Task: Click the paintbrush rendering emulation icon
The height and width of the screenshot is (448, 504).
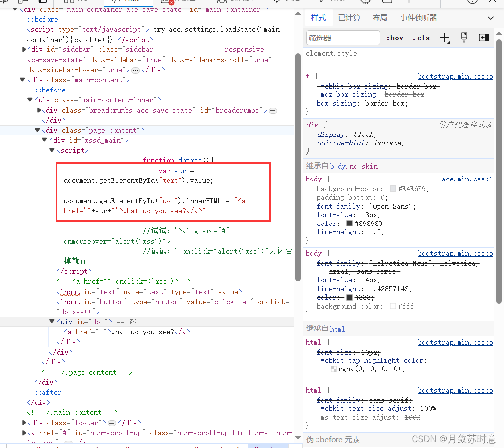Action: click(464, 38)
